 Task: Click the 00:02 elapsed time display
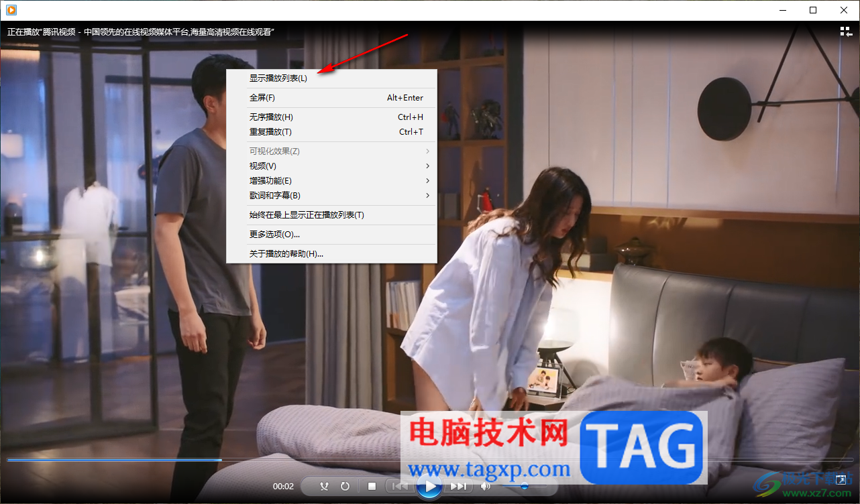(283, 487)
